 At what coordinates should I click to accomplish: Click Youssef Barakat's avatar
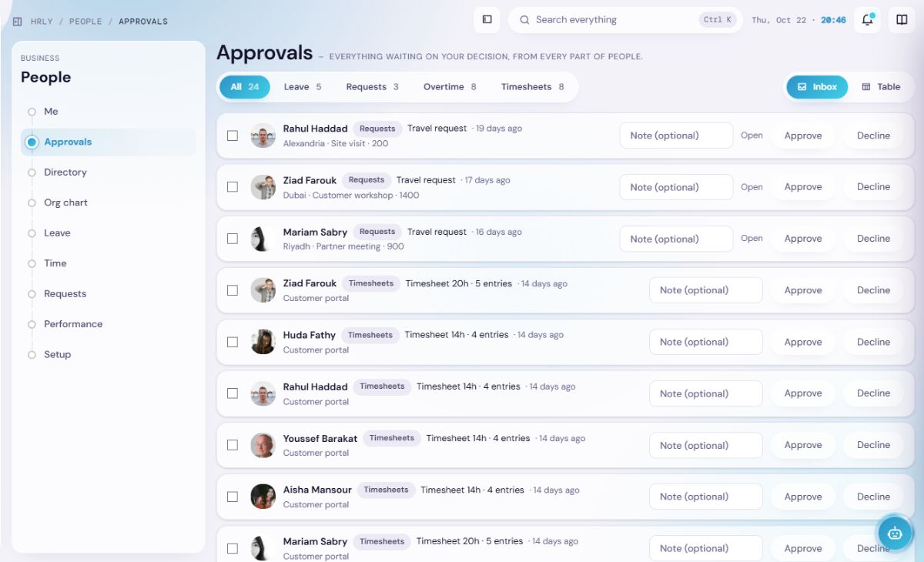click(263, 445)
